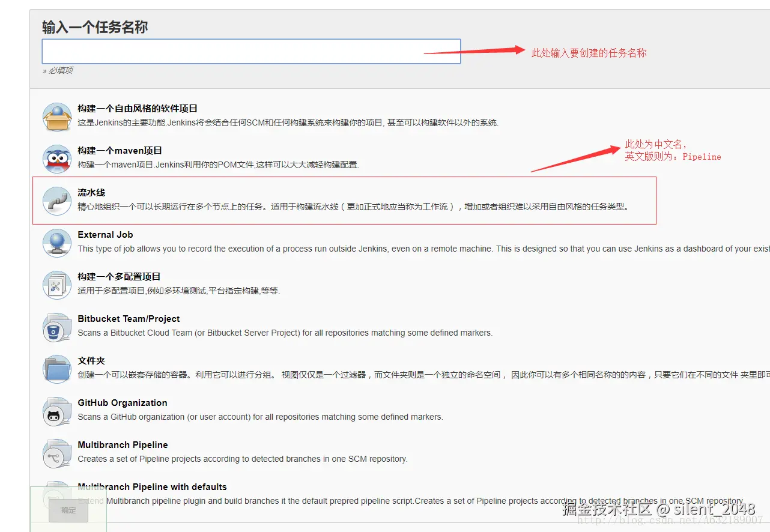The width and height of the screenshot is (770, 532).
Task: Click description 'Scans a Bitbucket Cloud Team'
Action: 285,333
